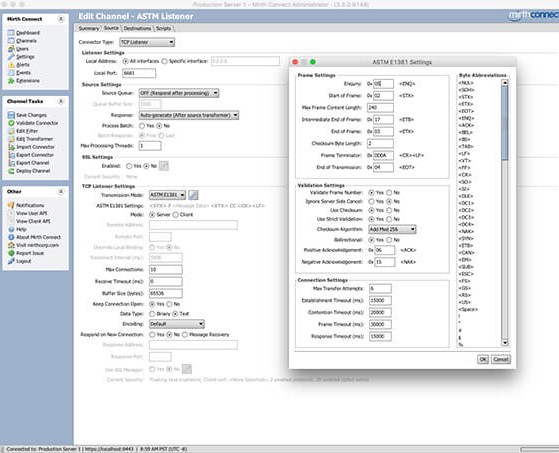This screenshot has width=559, height=453.
Task: Open the Connector Type dropdown
Action: (147, 42)
